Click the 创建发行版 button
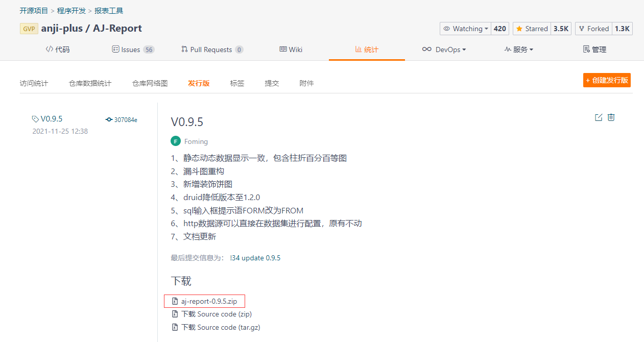 607,80
